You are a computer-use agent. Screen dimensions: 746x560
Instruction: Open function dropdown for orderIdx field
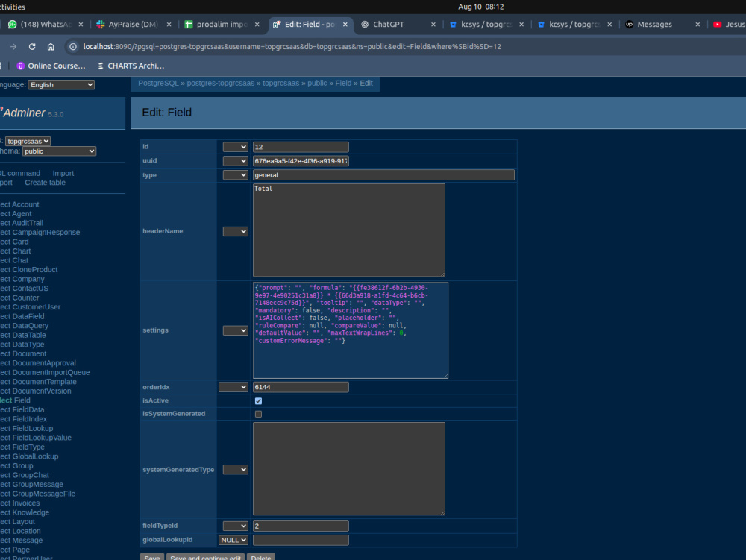point(233,387)
